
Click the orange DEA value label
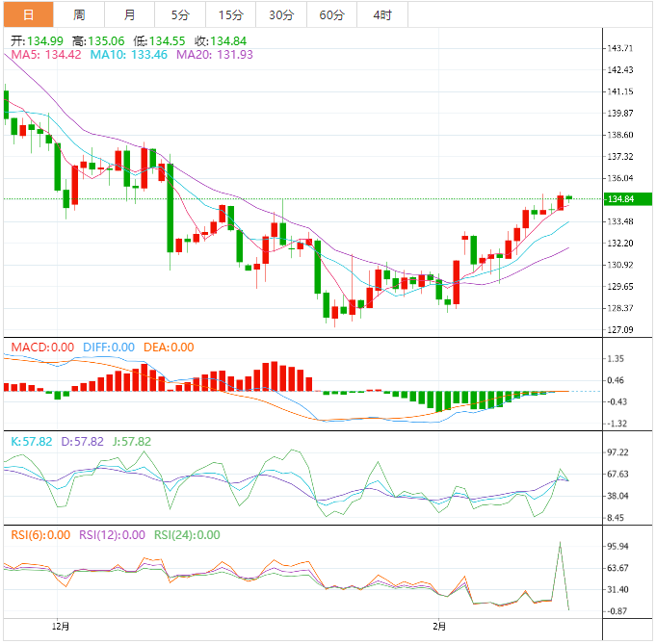168,348
